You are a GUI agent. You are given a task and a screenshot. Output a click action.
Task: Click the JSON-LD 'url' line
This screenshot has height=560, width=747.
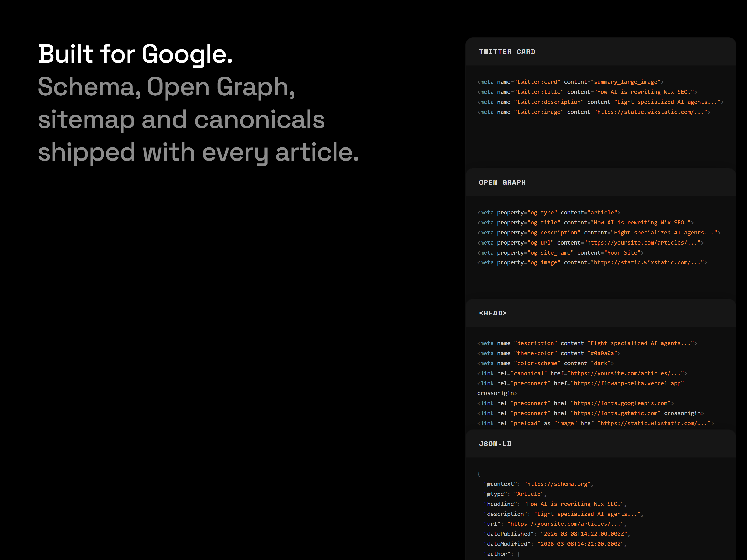tap(555, 524)
